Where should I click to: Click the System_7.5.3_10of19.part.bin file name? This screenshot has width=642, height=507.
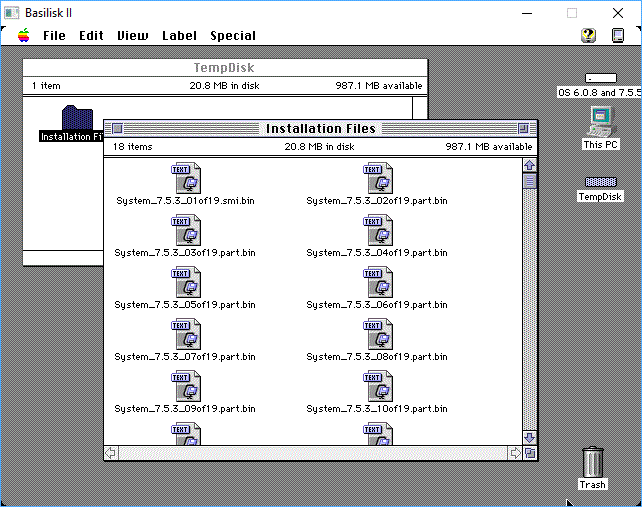point(377,409)
